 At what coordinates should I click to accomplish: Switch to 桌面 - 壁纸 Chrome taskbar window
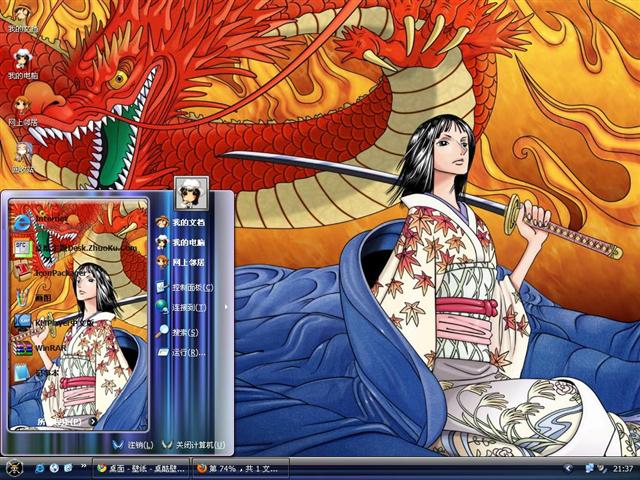pos(142,469)
